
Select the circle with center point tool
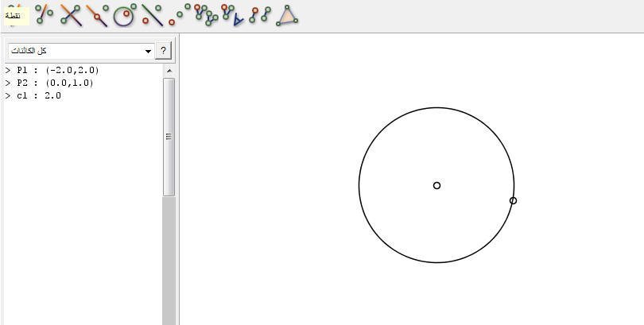coord(125,15)
